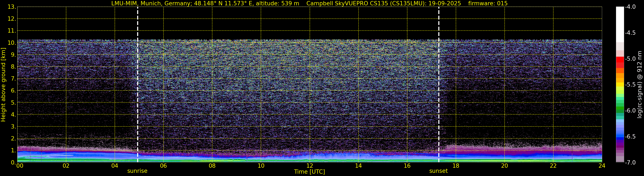Click the "Height above ground [km]" axis title

click(3, 85)
